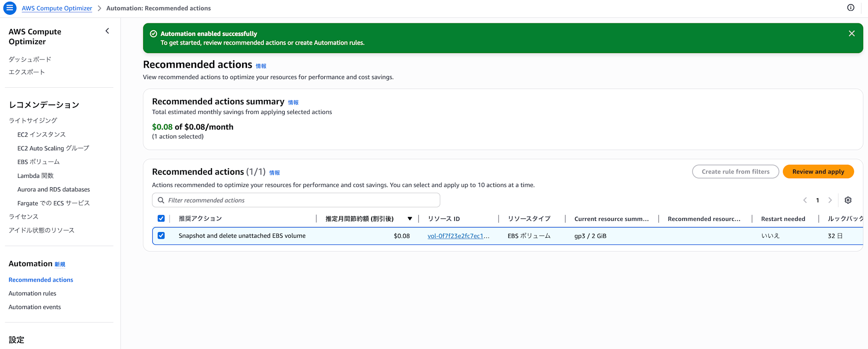Open ダッシュボード in the sidebar
This screenshot has height=349, width=868.
pyautogui.click(x=30, y=59)
